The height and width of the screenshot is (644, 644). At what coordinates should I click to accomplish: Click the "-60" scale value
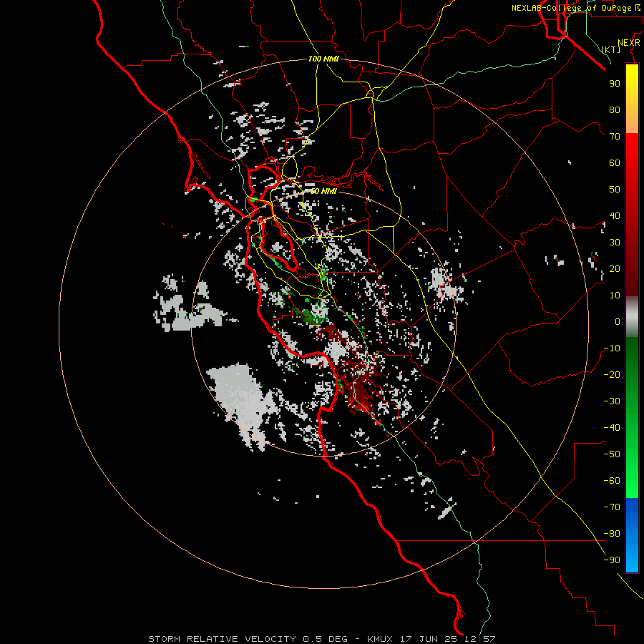point(612,481)
